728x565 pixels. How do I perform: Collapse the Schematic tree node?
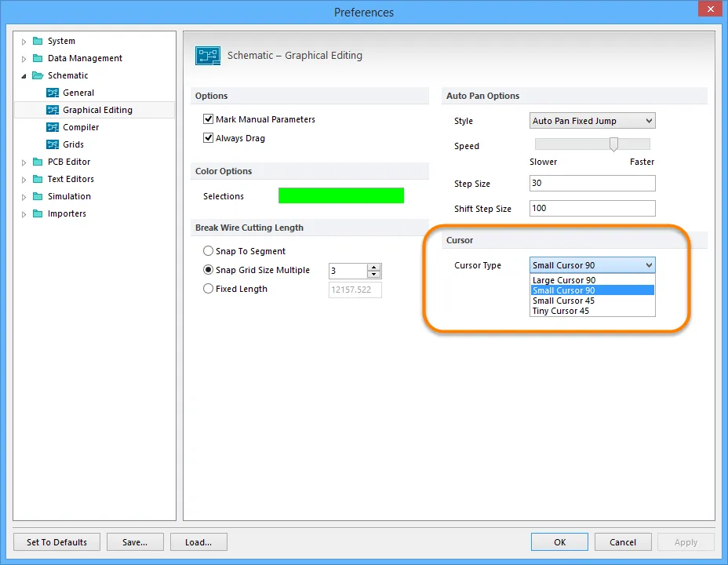(x=24, y=75)
